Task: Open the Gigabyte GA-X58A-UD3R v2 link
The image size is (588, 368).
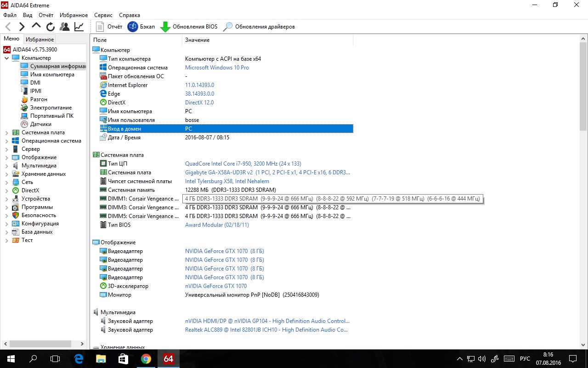Action: click(267, 172)
